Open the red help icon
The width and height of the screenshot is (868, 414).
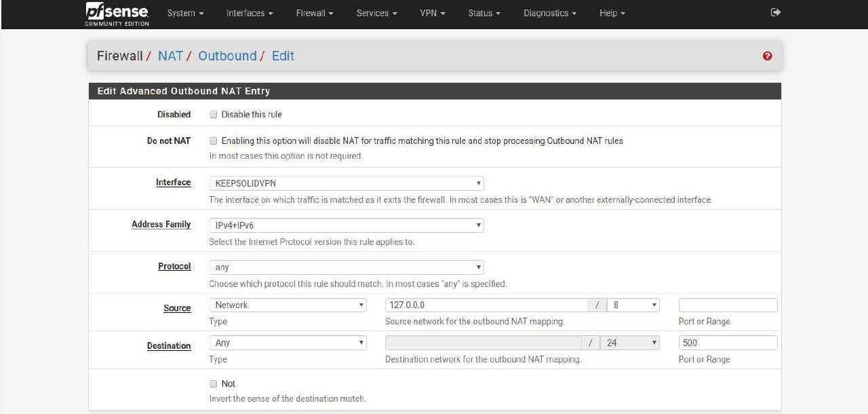click(767, 56)
